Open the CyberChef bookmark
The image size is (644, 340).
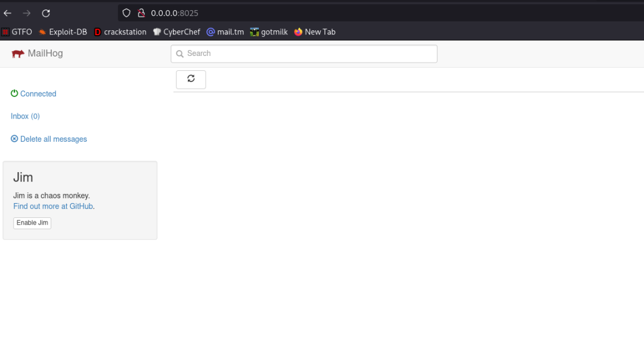tap(177, 32)
